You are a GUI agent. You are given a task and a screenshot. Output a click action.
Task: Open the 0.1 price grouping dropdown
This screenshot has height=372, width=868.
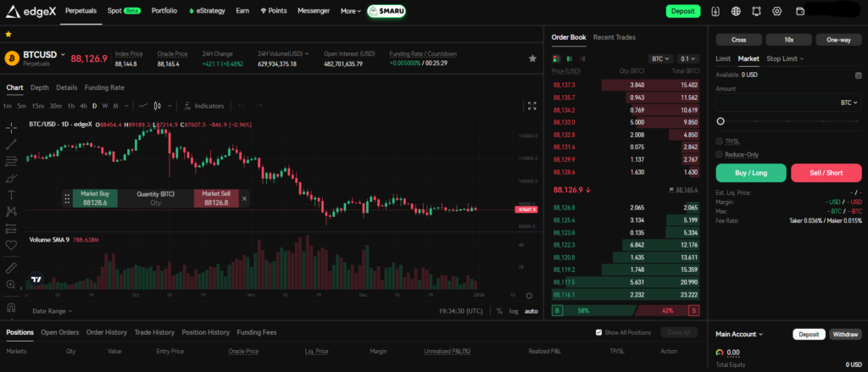coord(688,58)
